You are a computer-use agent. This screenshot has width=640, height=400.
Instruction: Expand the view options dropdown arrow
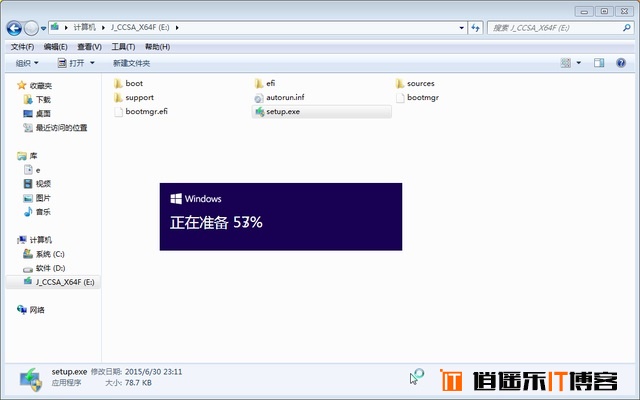pos(578,63)
